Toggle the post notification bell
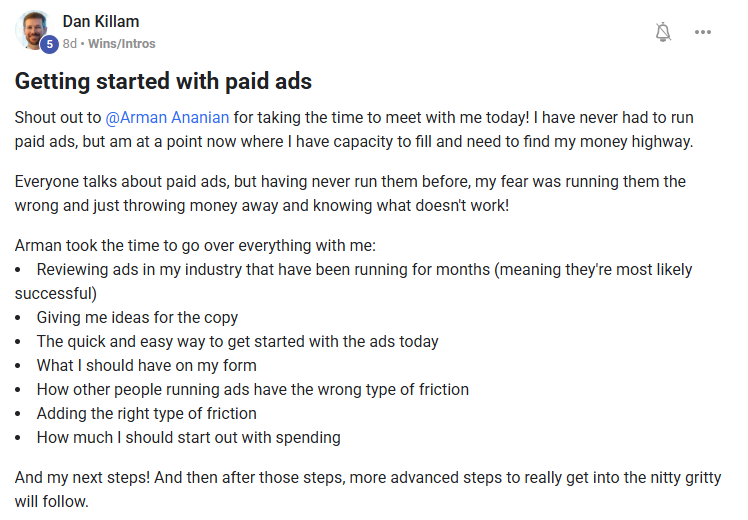This screenshot has width=748, height=520. (x=662, y=32)
